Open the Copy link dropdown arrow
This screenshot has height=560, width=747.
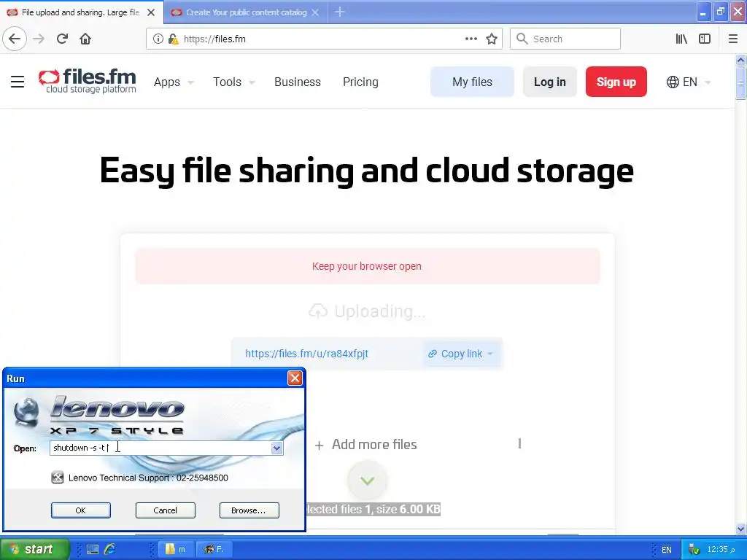pos(490,354)
